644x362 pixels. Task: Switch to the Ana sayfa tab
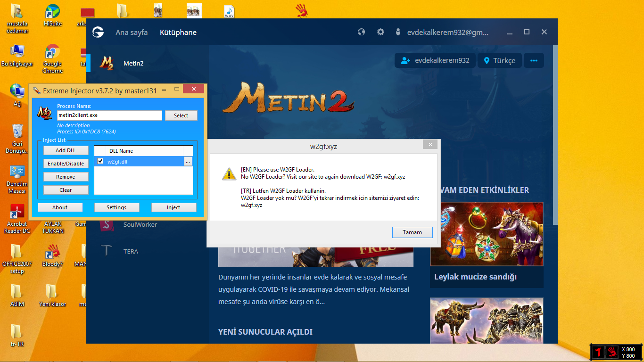tap(132, 32)
